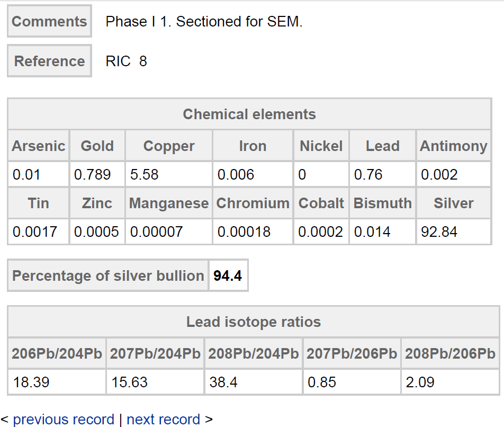504x427 pixels.
Task: Select the Reference label cell
Action: [x=49, y=61]
